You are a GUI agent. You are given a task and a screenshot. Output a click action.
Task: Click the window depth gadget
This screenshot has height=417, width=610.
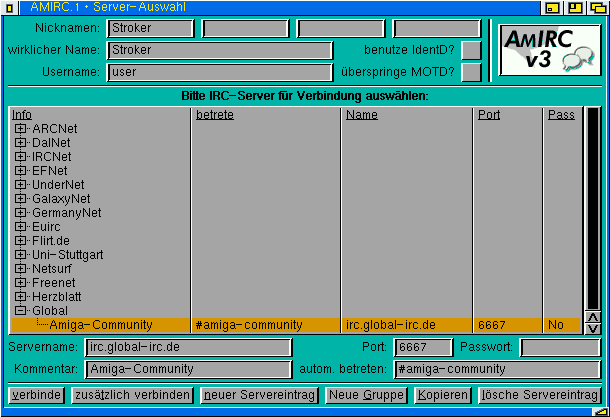click(598, 7)
